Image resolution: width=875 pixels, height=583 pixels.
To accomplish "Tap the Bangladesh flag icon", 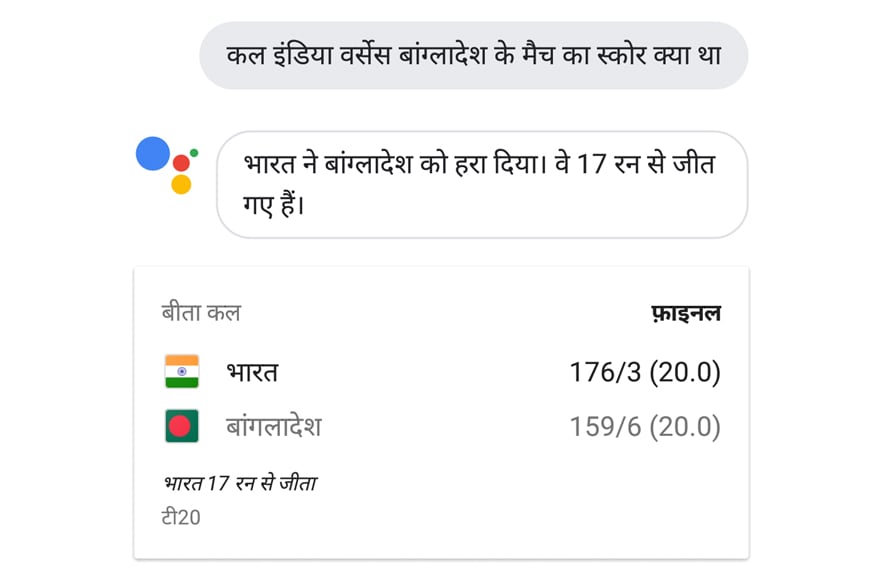I will tap(182, 426).
